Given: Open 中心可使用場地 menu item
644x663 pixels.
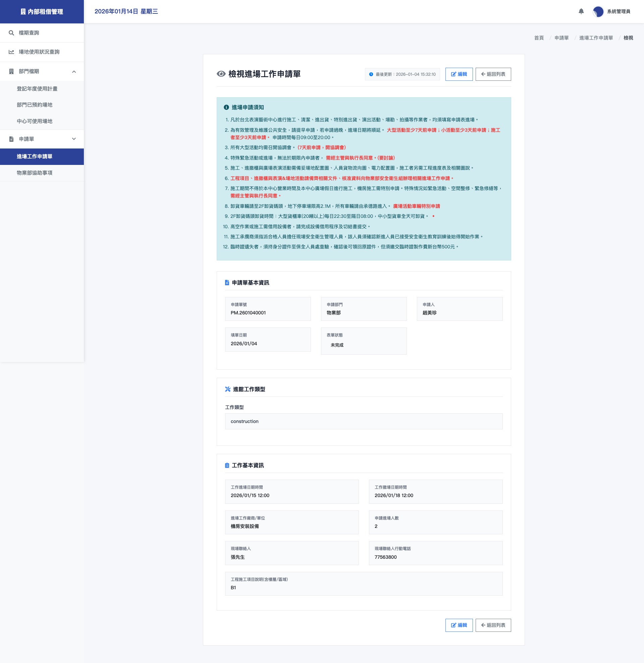Looking at the screenshot, I should coord(35,121).
